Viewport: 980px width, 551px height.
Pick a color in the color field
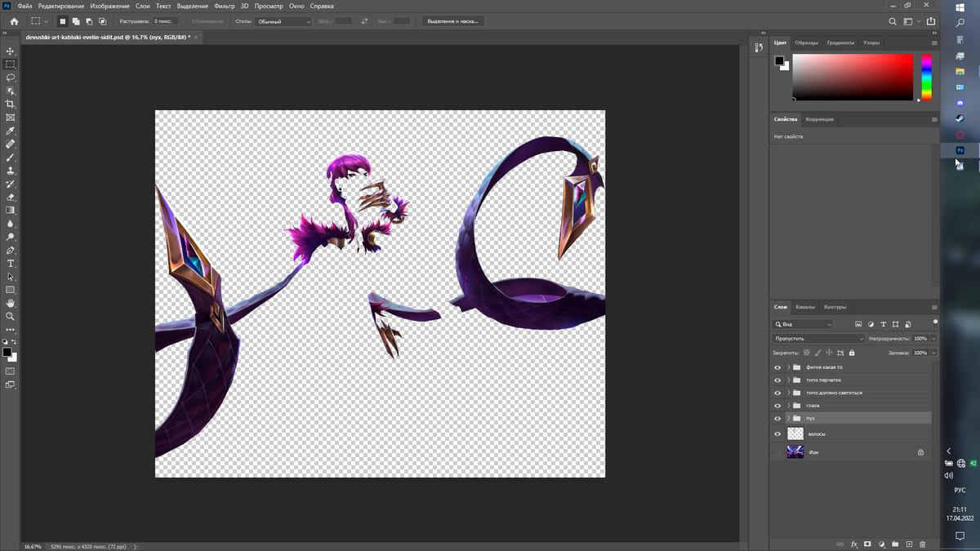(853, 78)
